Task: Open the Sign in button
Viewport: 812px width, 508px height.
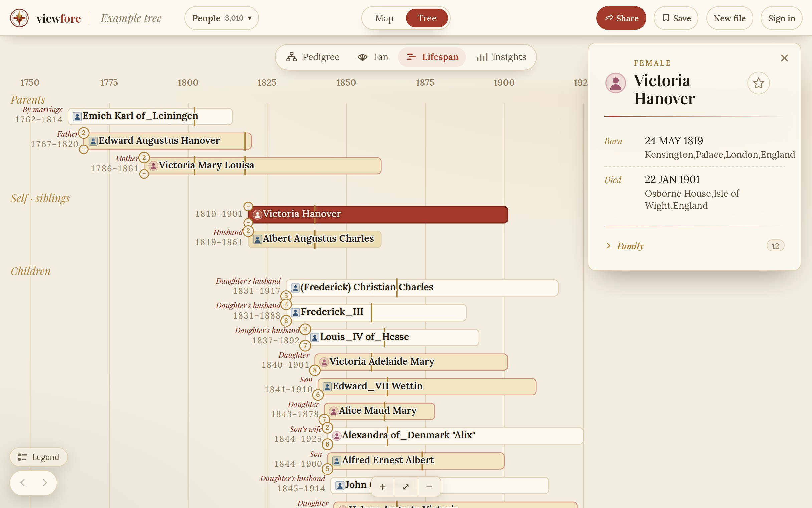Action: click(782, 18)
